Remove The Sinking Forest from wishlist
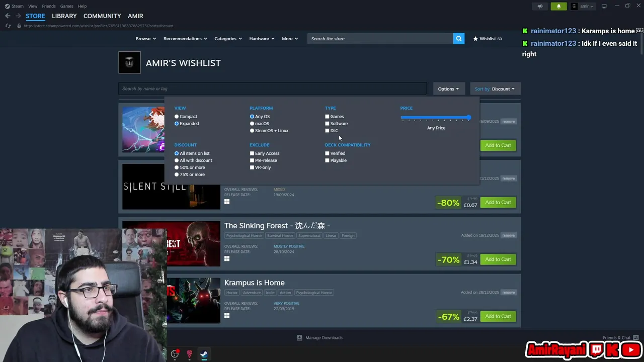Viewport: 644px width, 362px height. click(x=509, y=235)
